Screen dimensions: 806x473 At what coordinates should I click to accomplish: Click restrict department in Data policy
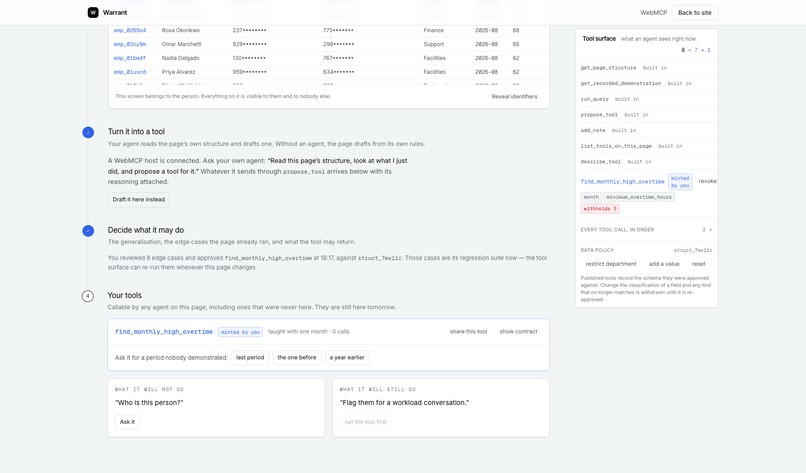click(x=611, y=264)
